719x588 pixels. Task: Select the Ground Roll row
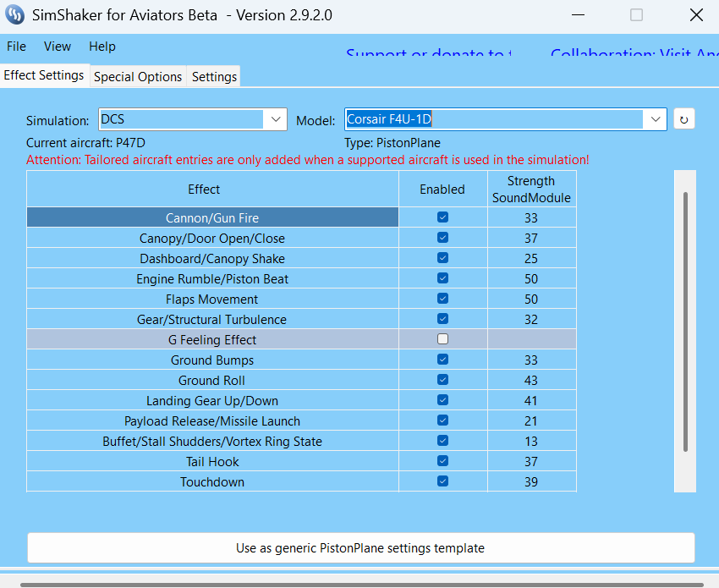click(x=212, y=380)
